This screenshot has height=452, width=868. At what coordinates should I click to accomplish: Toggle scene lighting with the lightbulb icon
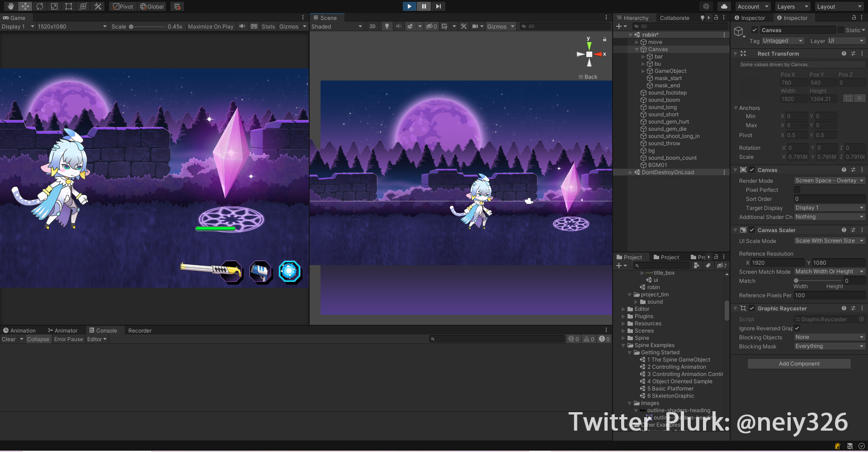(x=387, y=26)
